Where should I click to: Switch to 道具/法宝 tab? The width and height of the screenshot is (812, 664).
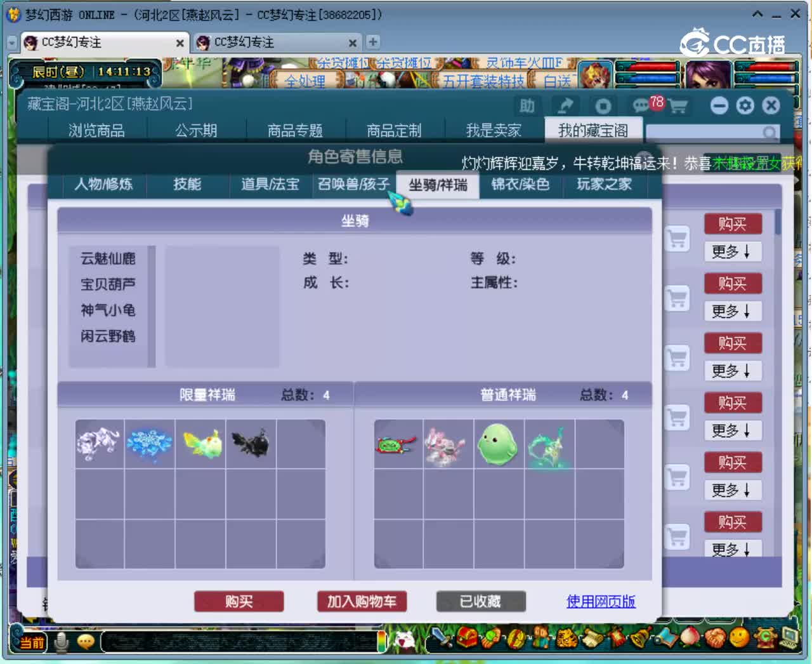click(270, 184)
